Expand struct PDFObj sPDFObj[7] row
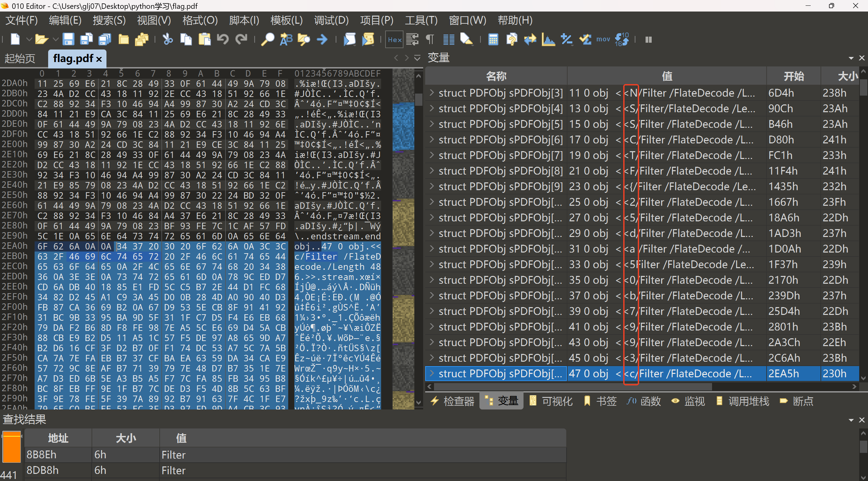 coord(432,155)
